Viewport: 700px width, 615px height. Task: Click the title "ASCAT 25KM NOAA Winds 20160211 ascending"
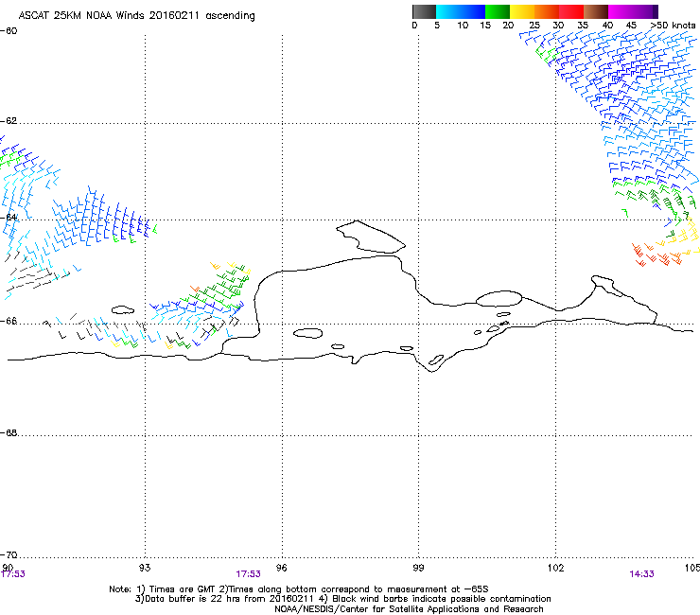[x=136, y=16]
